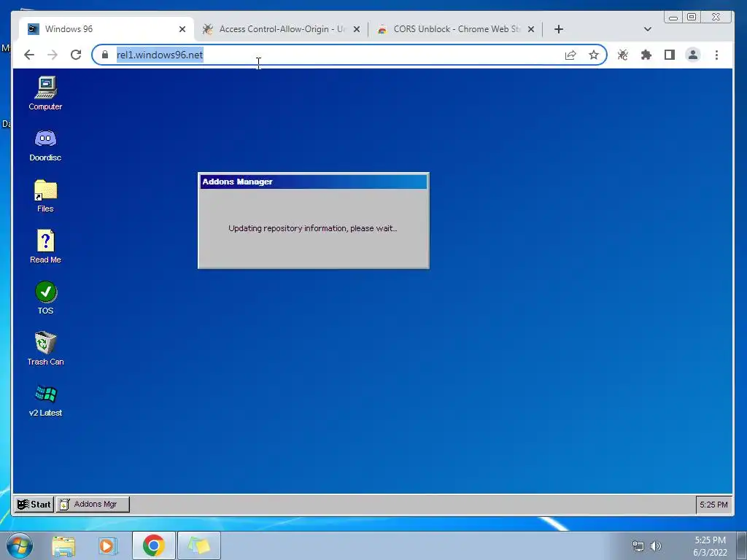
Task: Close the Access Control-Allow-Origin tab
Action: [356, 29]
